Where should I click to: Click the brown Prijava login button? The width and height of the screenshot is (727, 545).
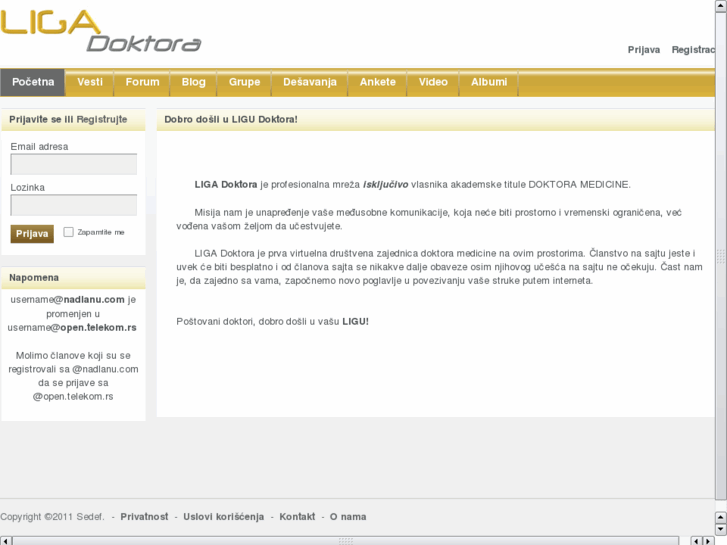coord(32,234)
